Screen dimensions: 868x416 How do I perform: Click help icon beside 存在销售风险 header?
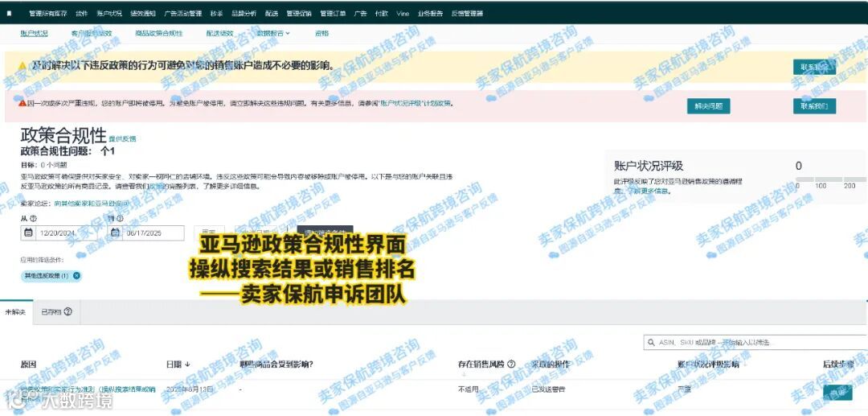click(x=511, y=364)
